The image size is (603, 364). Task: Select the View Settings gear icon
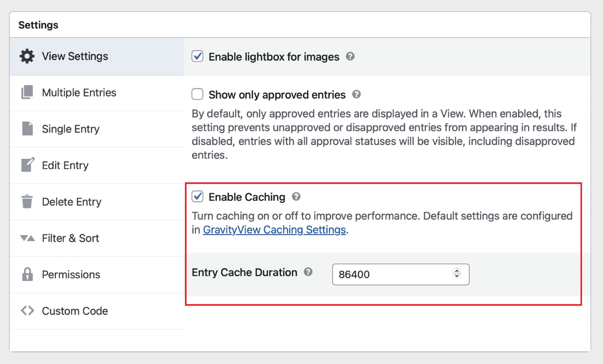pyautogui.click(x=27, y=56)
